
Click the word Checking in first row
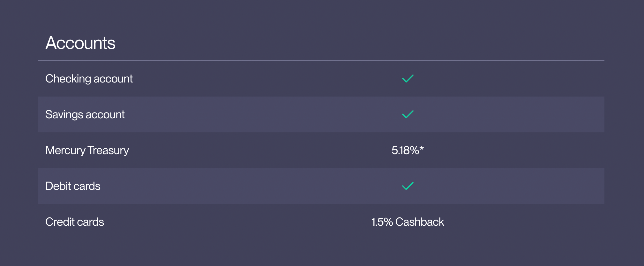tap(68, 79)
